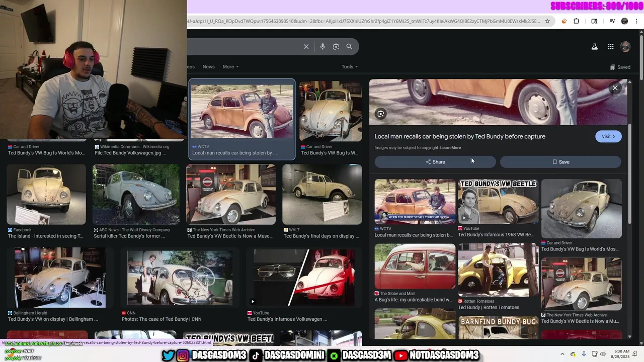Start voice search with the microphone icon

pyautogui.click(x=323, y=46)
